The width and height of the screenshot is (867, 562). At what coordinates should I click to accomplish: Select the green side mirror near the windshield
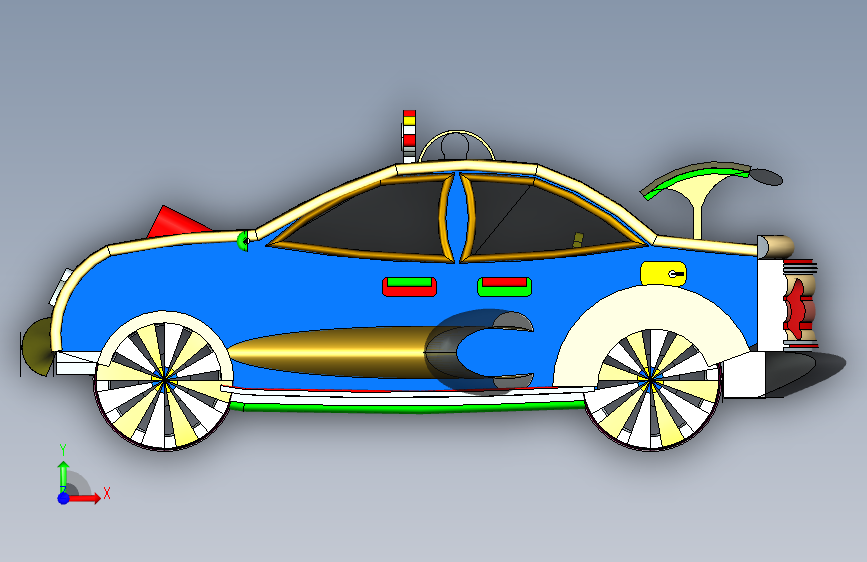tap(243, 241)
